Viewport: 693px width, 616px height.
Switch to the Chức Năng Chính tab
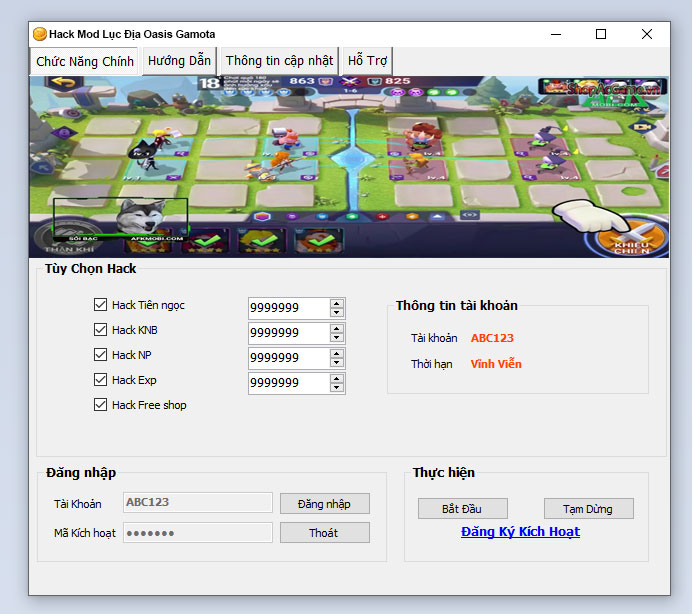tap(85, 61)
